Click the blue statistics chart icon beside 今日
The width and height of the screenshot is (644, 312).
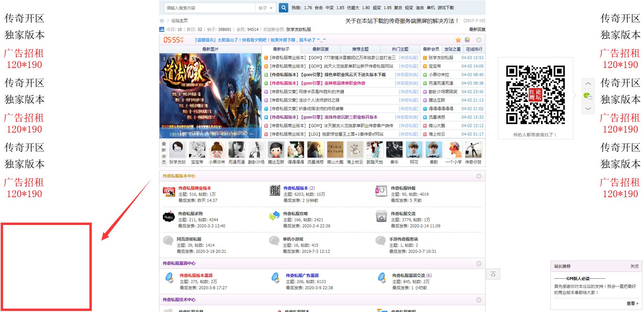(162, 30)
